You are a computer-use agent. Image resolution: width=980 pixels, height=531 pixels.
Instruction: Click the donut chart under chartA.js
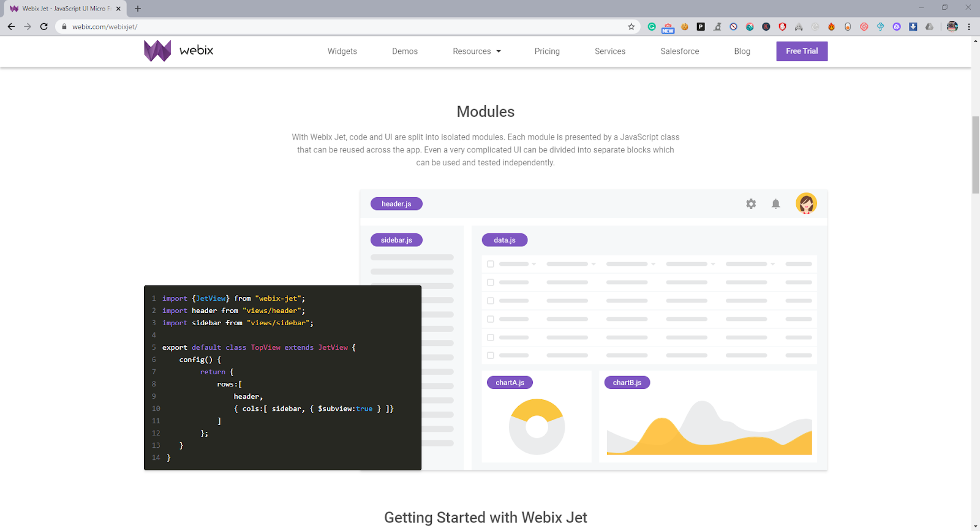coord(537,427)
